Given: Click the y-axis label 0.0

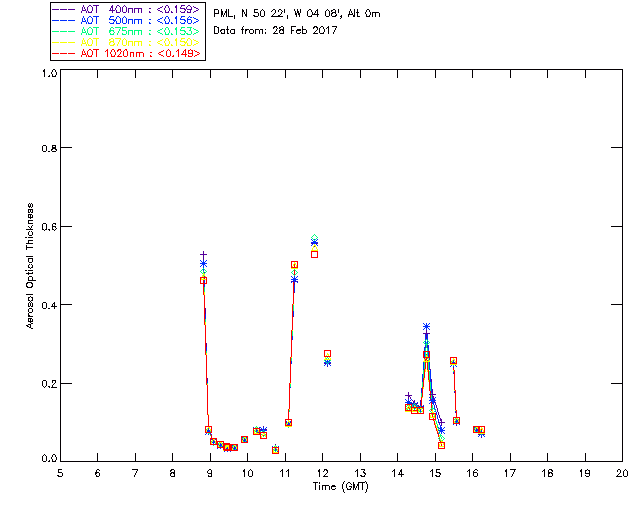Looking at the screenshot, I should click(x=49, y=459).
